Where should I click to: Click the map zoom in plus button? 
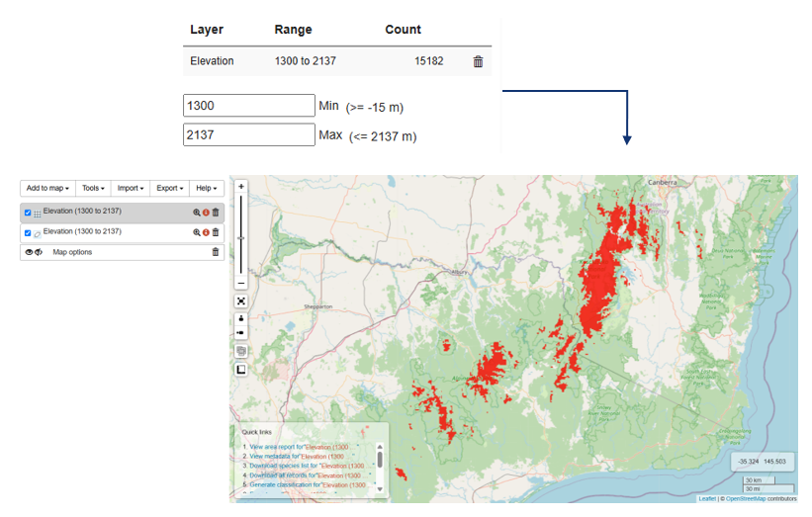(241, 186)
